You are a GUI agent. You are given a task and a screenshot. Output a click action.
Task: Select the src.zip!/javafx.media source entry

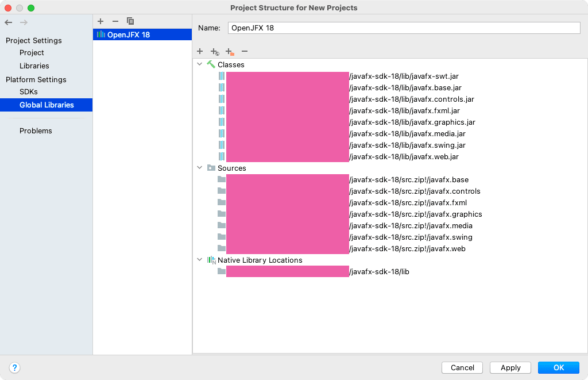(x=411, y=226)
